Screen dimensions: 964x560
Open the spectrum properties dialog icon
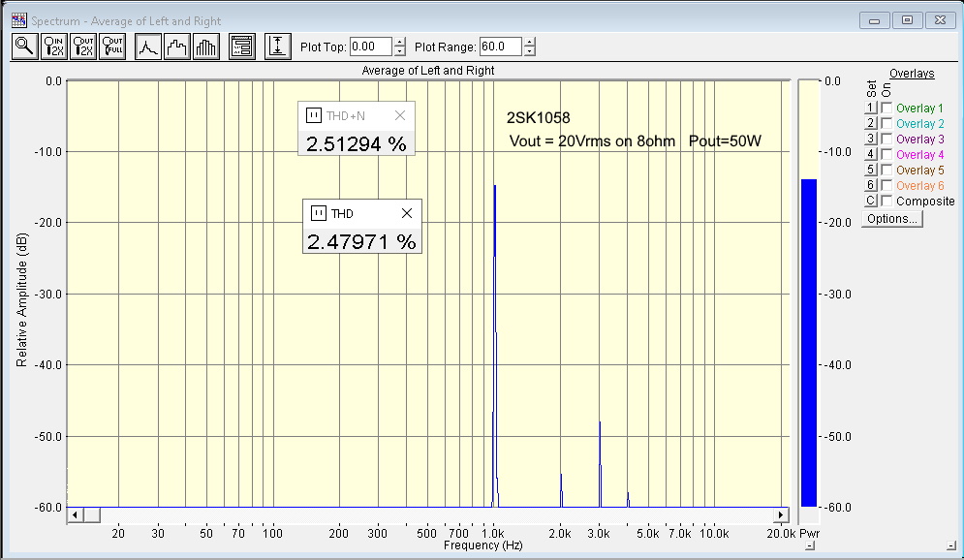click(241, 47)
